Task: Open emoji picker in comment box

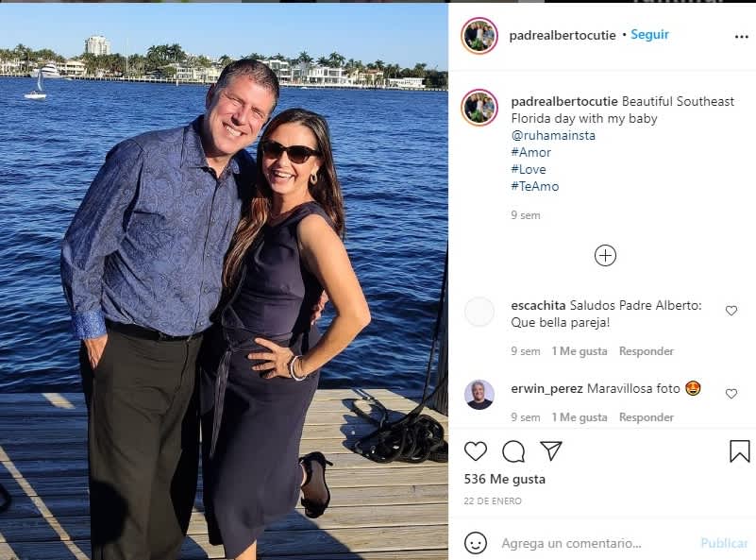Action: pyautogui.click(x=476, y=543)
